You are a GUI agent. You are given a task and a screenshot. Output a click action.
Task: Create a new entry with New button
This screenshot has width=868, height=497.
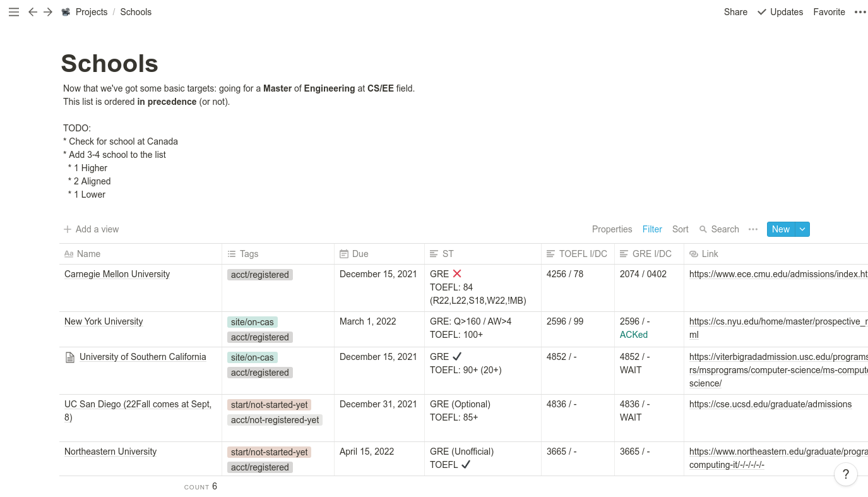point(780,229)
